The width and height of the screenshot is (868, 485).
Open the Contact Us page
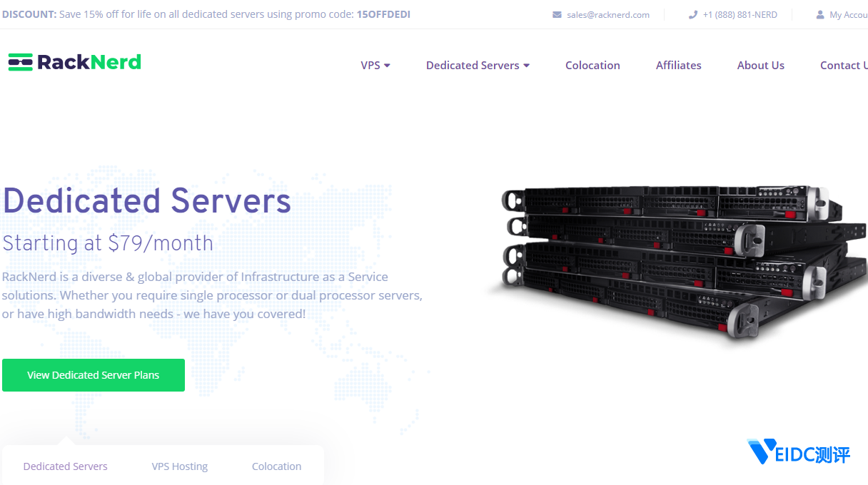point(843,66)
